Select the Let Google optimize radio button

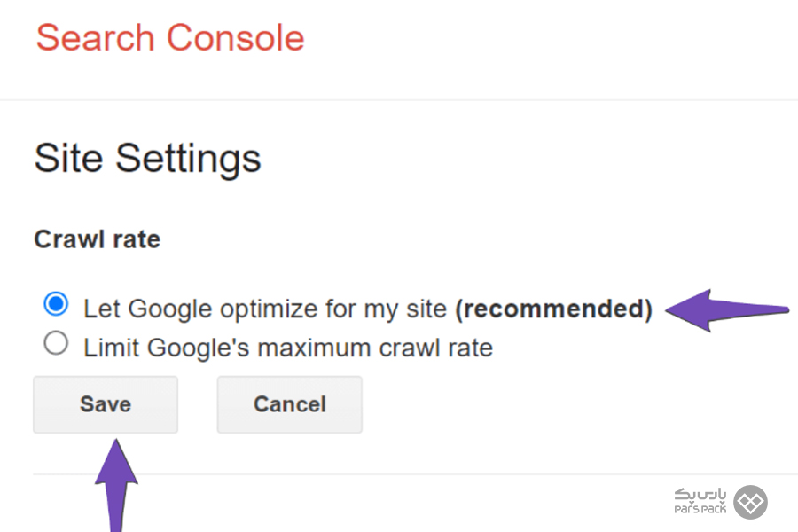(56, 306)
